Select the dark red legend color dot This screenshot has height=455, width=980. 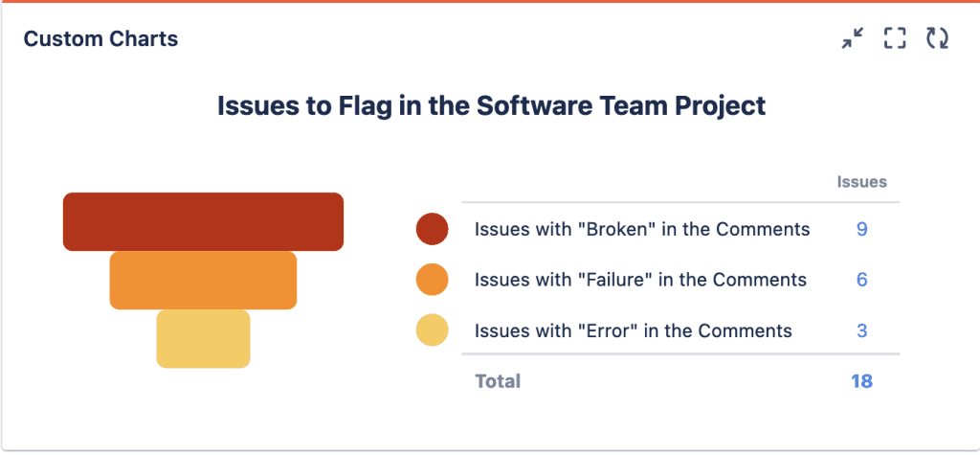point(433,229)
